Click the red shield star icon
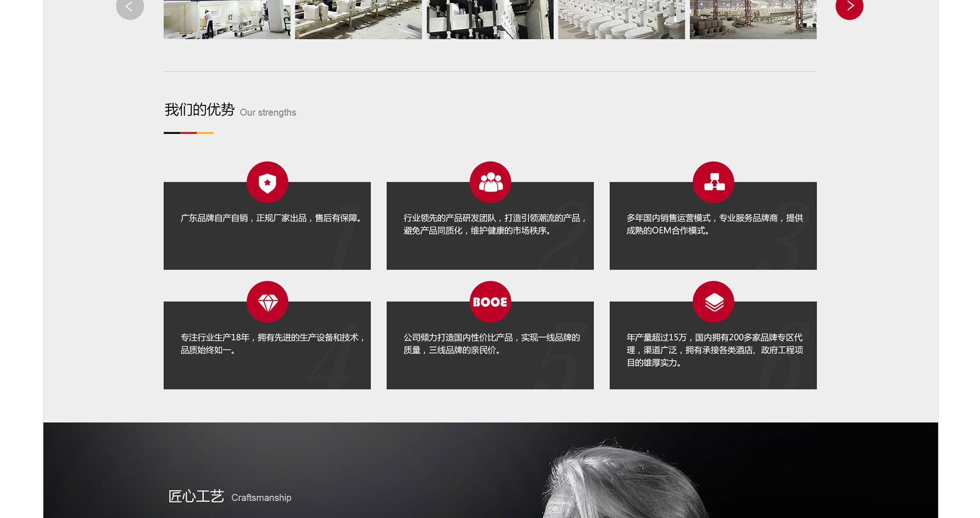 tap(267, 182)
